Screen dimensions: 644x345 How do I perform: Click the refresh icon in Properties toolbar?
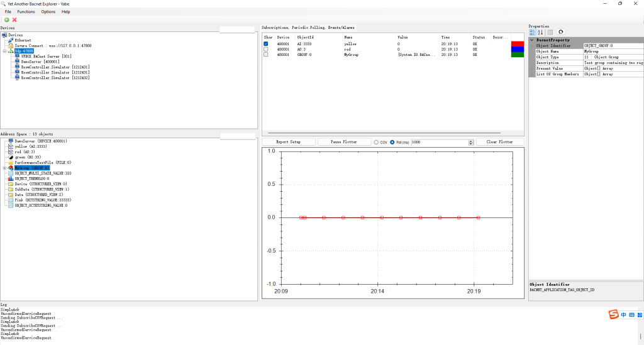tap(561, 32)
